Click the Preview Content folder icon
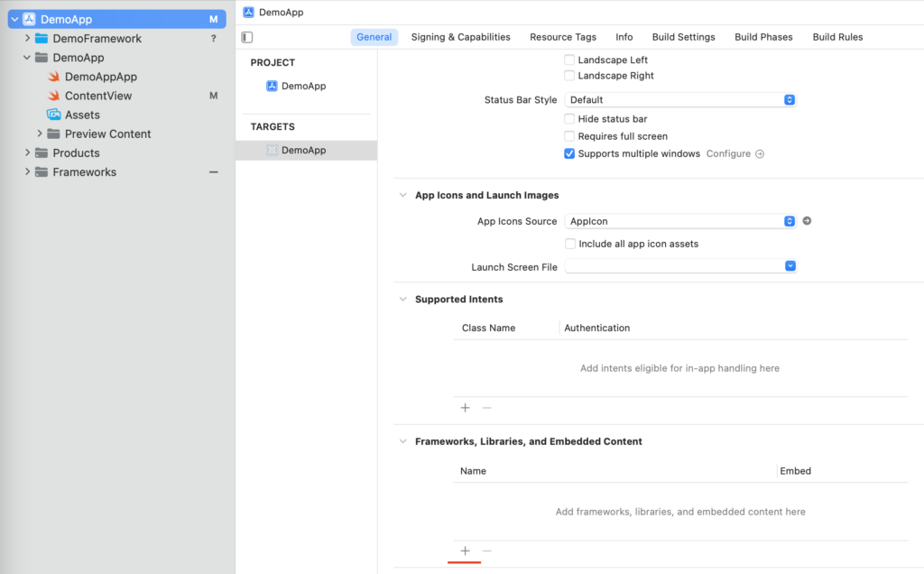Viewport: 924px width, 574px height. coord(53,134)
